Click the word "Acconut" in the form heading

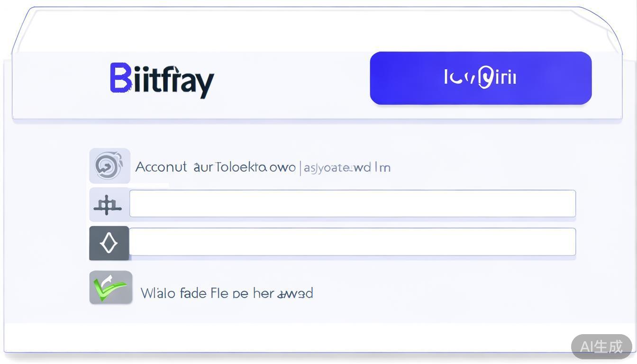pos(161,167)
